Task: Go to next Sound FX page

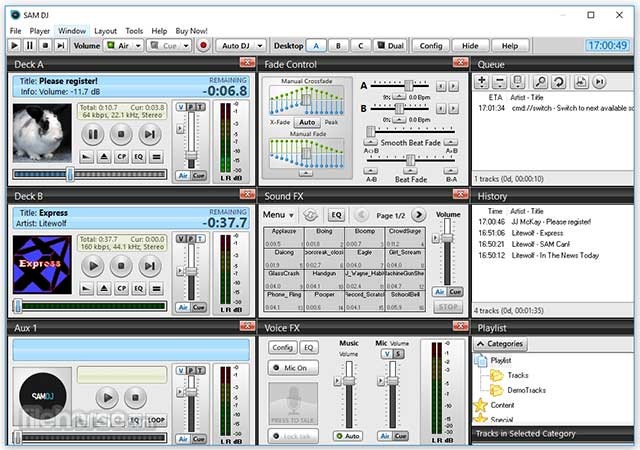Action: pyautogui.click(x=418, y=215)
